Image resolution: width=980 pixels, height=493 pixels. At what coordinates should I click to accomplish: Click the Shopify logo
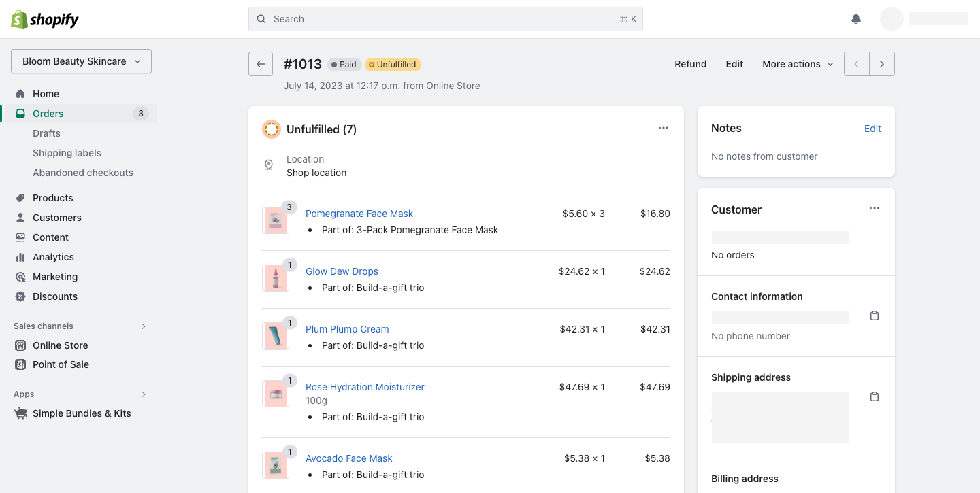(45, 19)
